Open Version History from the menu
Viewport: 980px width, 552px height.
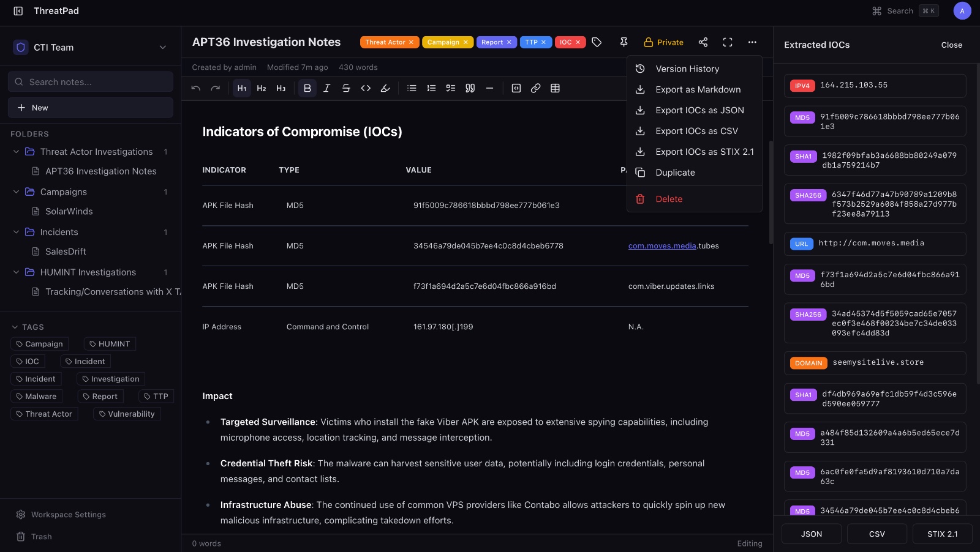tap(687, 69)
